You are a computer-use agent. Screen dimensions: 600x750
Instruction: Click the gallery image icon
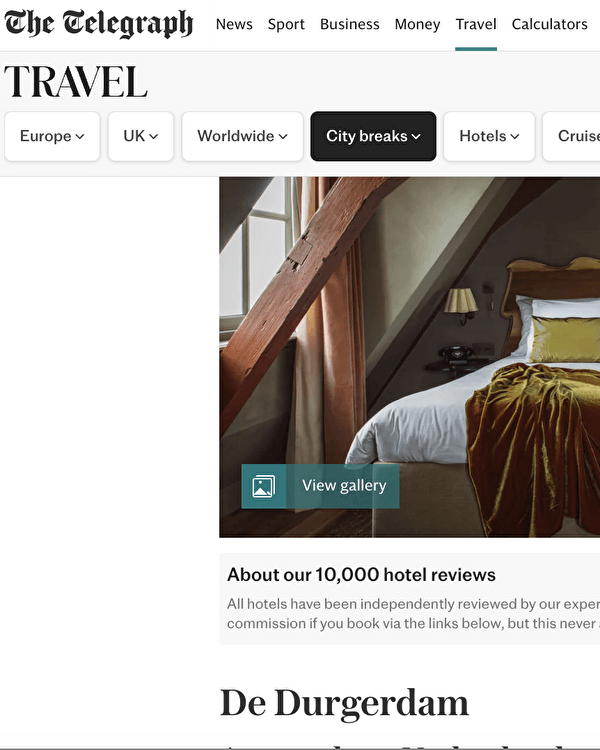coord(264,486)
